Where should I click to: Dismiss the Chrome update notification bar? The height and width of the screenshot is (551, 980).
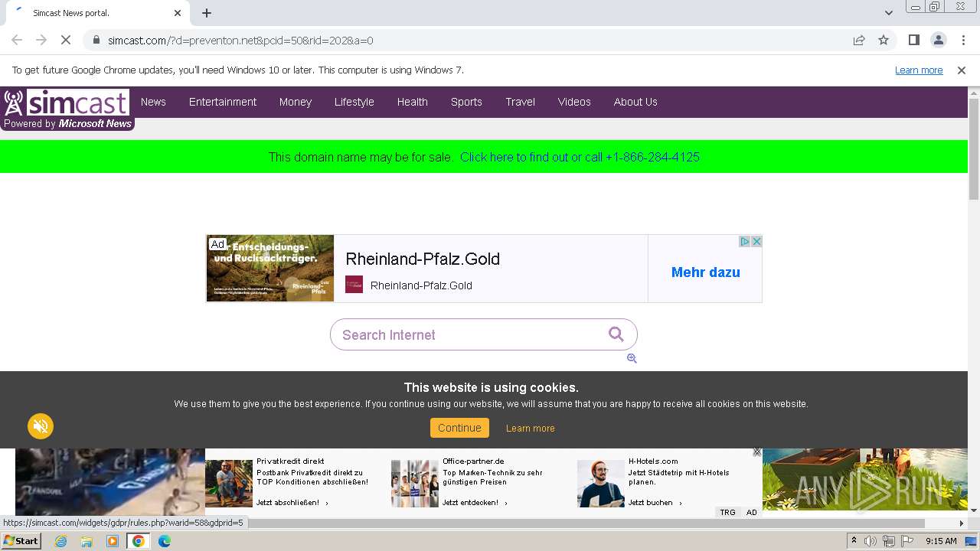point(962,70)
